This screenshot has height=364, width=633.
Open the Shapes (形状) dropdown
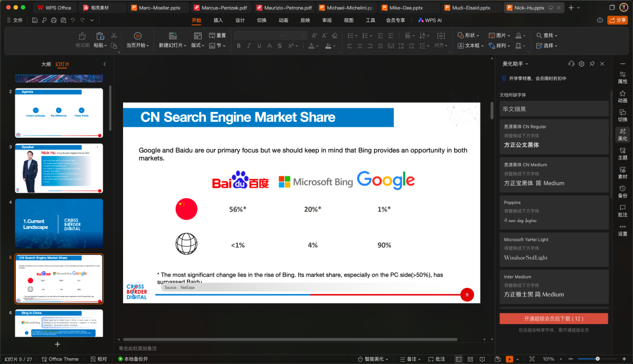[468, 36]
